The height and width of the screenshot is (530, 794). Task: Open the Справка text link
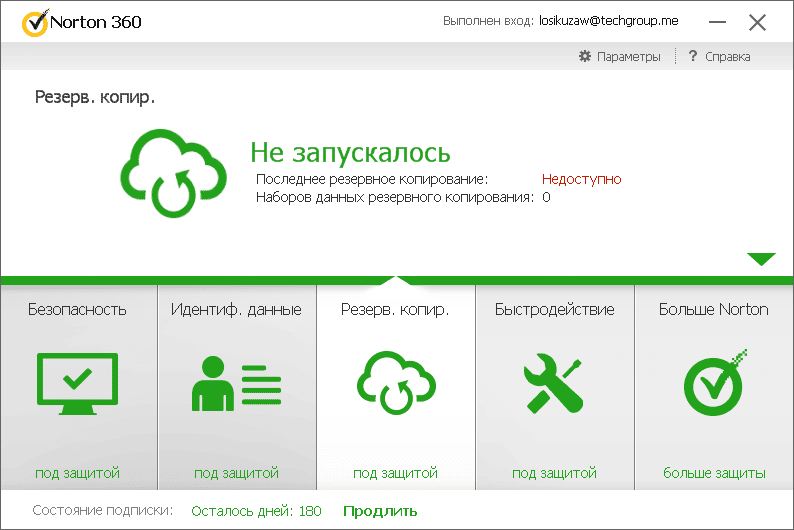tap(728, 57)
